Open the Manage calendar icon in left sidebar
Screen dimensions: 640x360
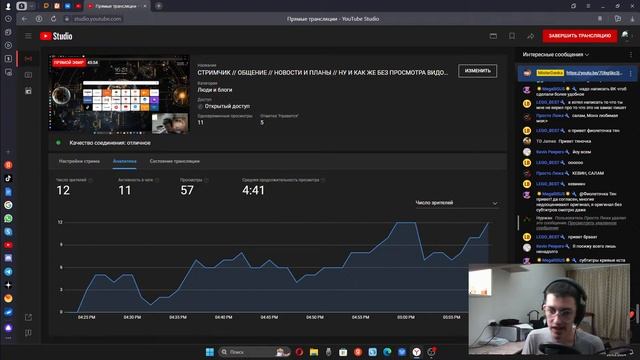(x=28, y=91)
